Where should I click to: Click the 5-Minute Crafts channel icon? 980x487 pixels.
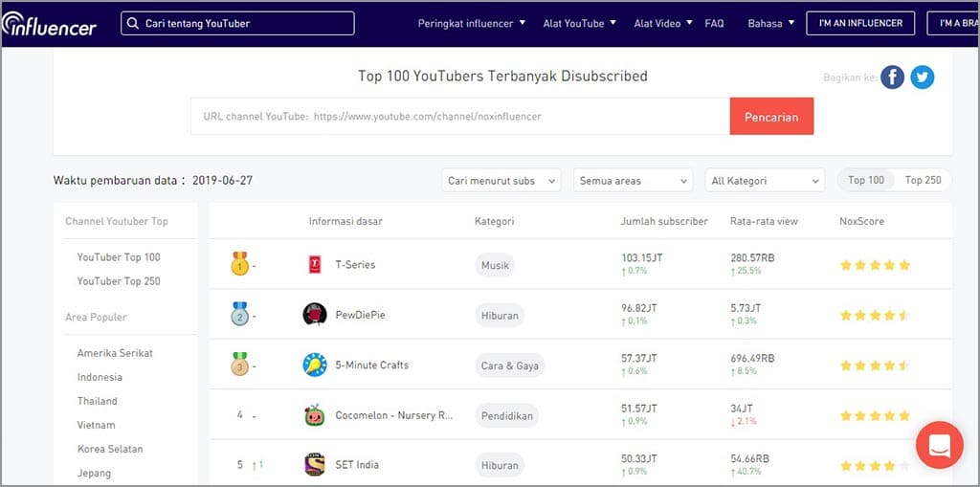315,365
